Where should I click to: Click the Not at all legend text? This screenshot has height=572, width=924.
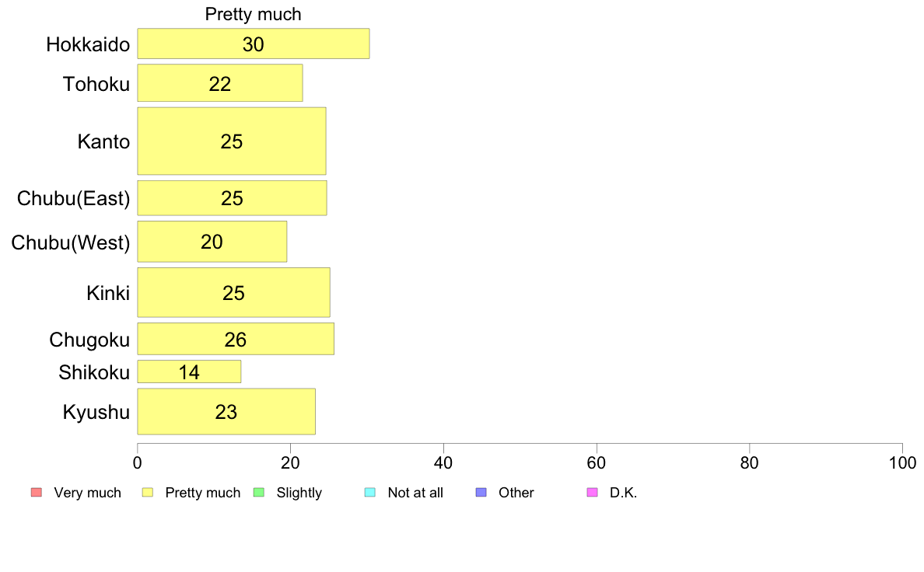pos(415,493)
